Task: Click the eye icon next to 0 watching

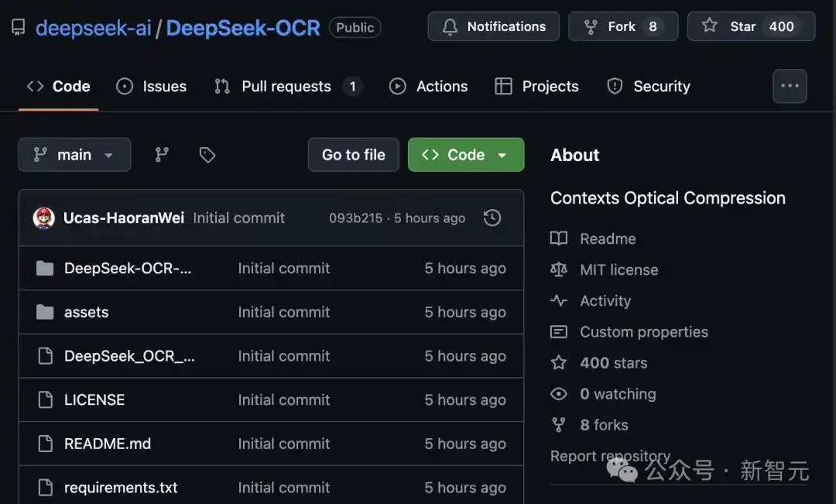Action: [559, 393]
